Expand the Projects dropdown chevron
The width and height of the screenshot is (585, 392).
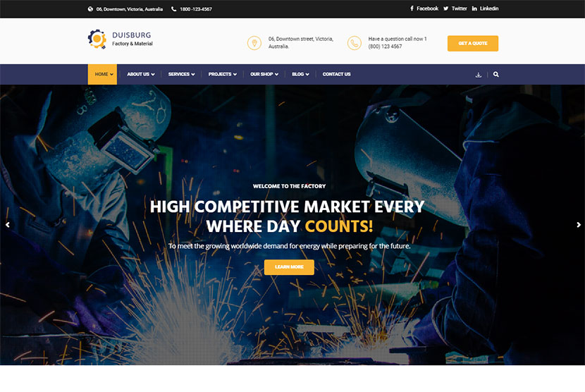(235, 74)
